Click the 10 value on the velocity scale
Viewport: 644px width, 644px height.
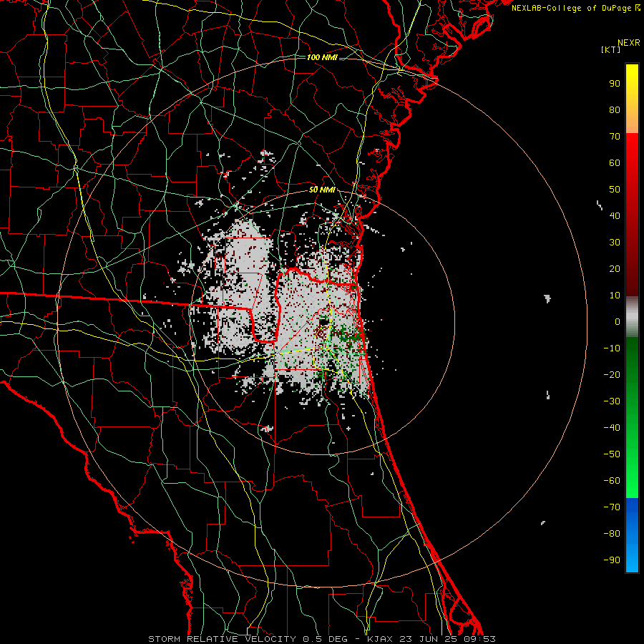pyautogui.click(x=615, y=296)
